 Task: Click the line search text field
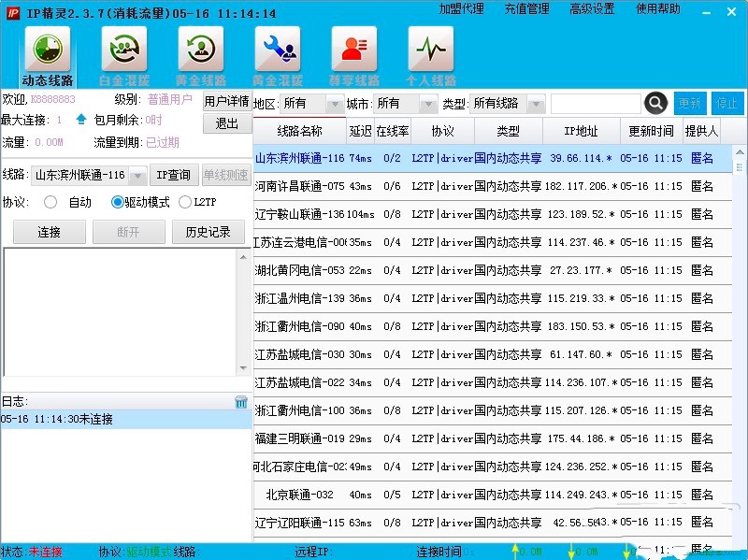[596, 104]
